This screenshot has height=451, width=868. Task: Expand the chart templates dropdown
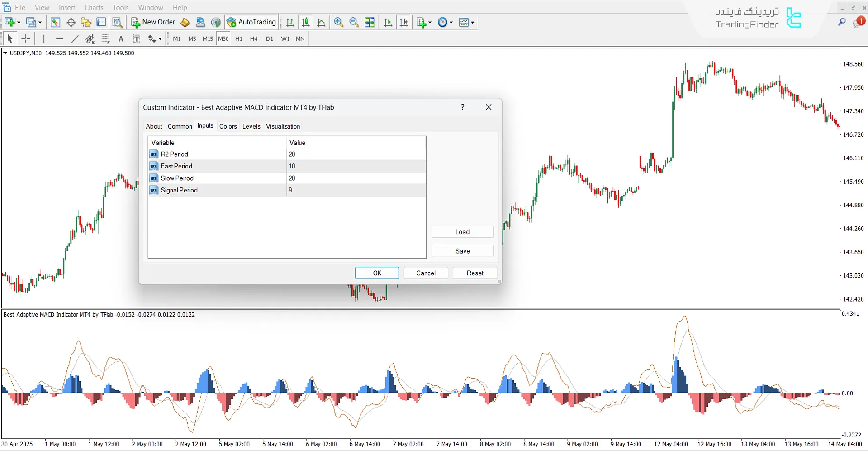tap(472, 22)
